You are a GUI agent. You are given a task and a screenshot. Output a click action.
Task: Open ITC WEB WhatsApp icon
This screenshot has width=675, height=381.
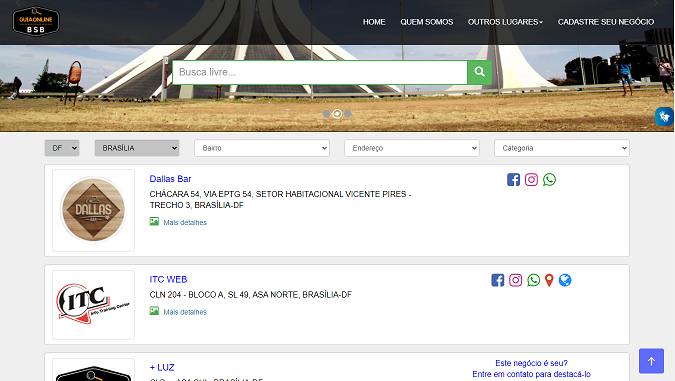click(533, 280)
